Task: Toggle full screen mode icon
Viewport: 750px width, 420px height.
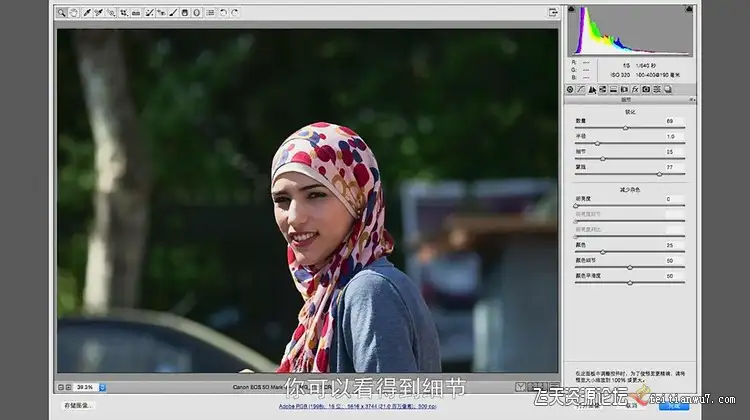Action: tap(553, 13)
